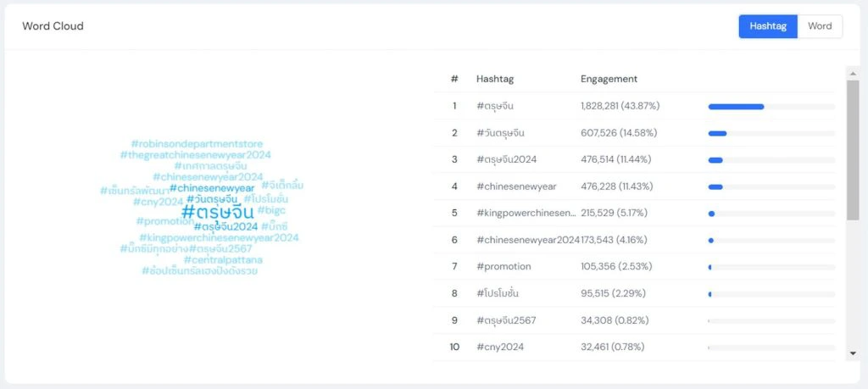Click #centralpattana in the word cloud
868x389 pixels.
point(222,260)
